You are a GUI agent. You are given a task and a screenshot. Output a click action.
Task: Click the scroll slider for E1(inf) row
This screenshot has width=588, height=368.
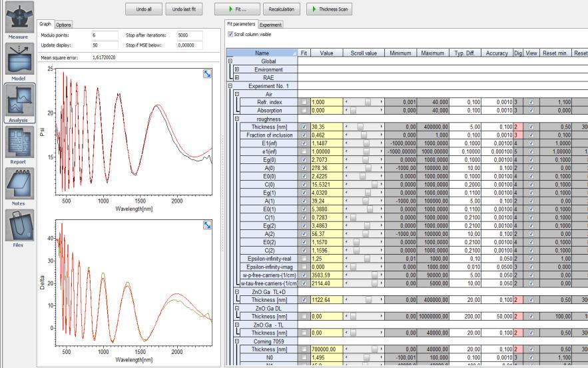[x=366, y=143]
